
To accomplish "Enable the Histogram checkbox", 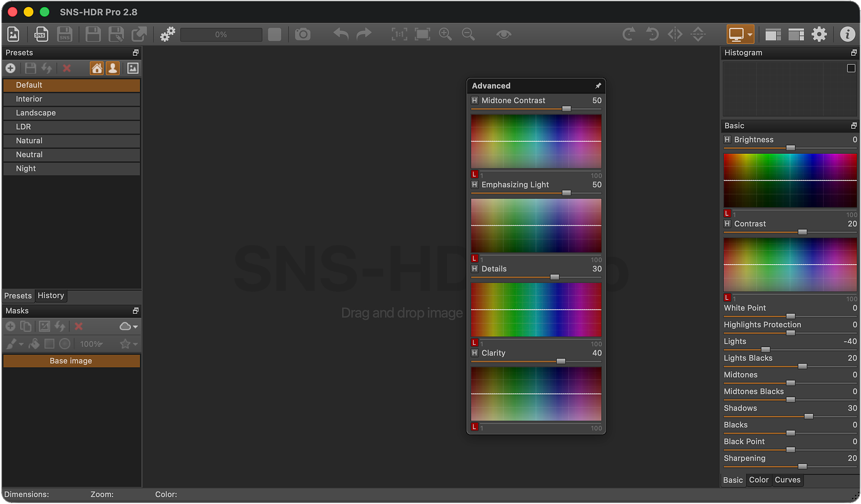I will pos(851,68).
